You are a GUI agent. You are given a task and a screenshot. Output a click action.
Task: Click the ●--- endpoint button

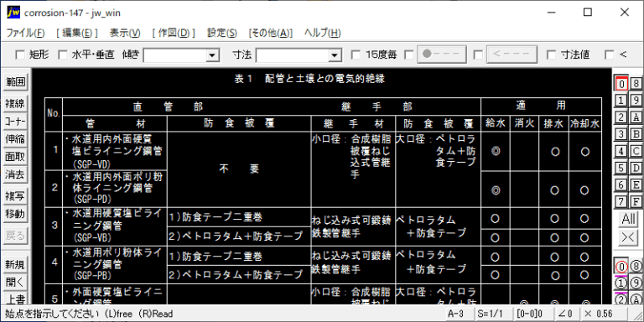(x=442, y=55)
